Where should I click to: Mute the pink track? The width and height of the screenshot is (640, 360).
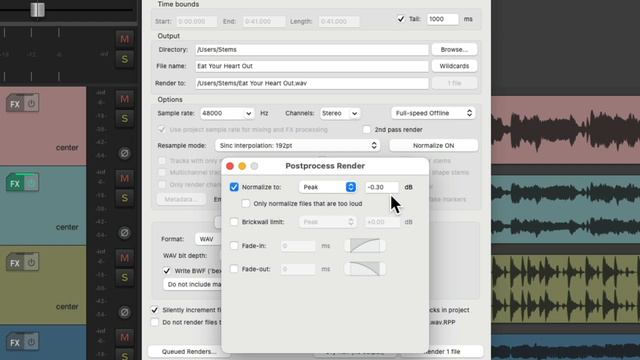pos(124,99)
